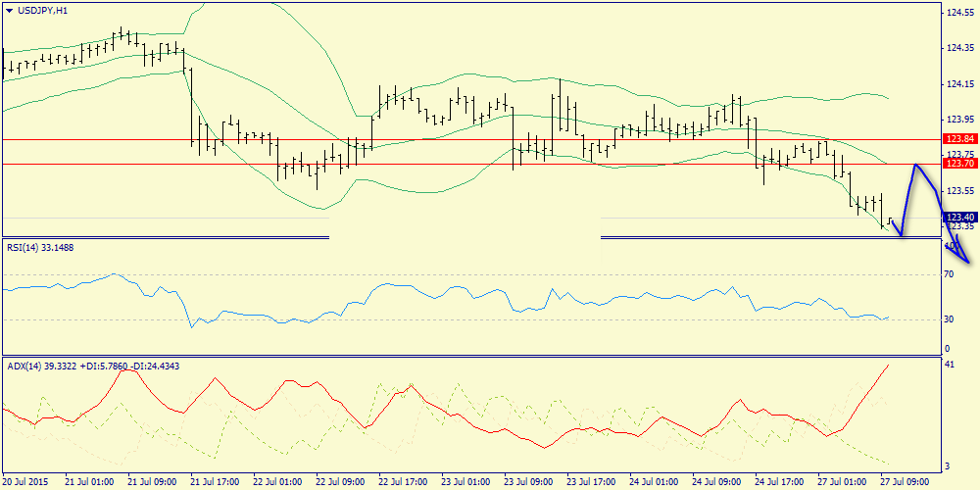Select the red 123.84 price level label
This screenshot has height=490, width=980.
tap(959, 139)
